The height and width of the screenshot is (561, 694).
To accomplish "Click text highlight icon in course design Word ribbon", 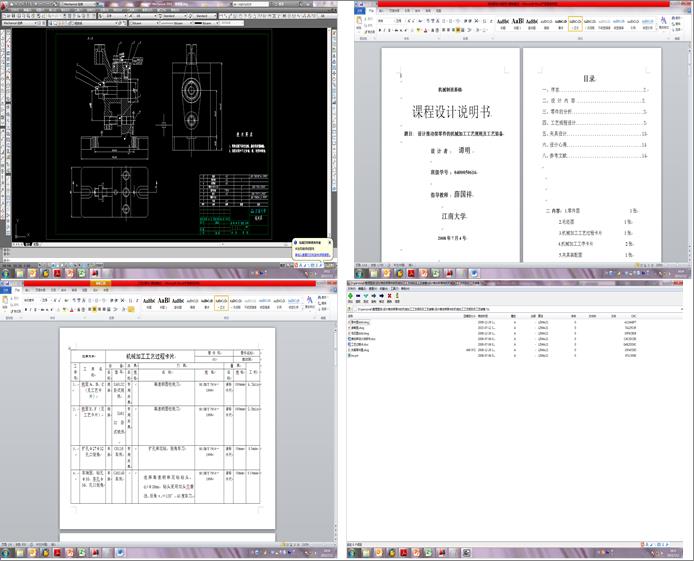I will [418, 30].
